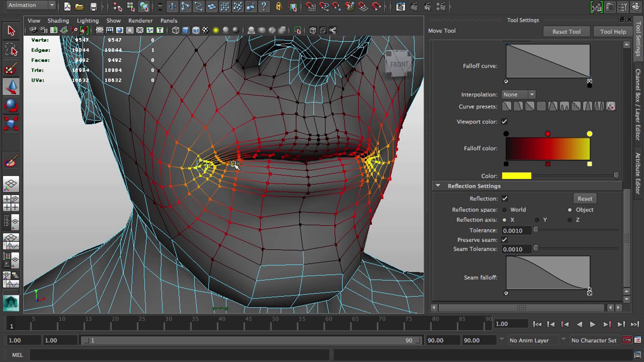Open the Interpolation dropdown set to None
Screen dimensions: 644x362
pyautogui.click(x=518, y=94)
